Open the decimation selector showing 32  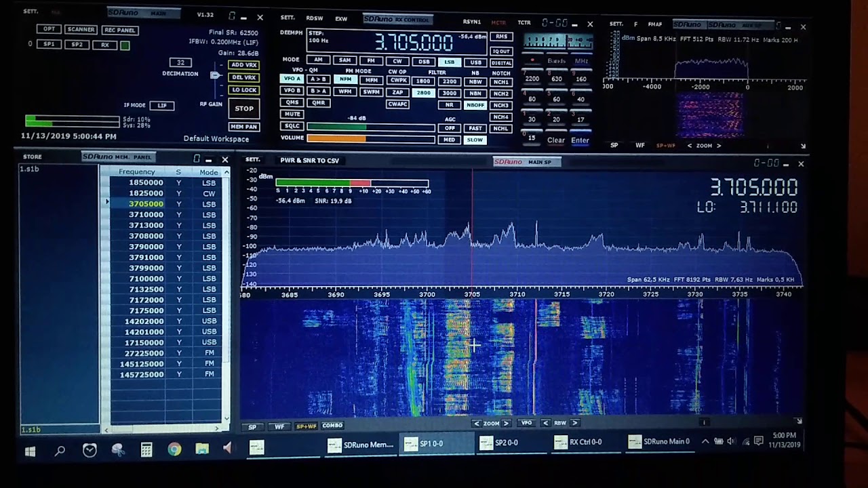(181, 62)
